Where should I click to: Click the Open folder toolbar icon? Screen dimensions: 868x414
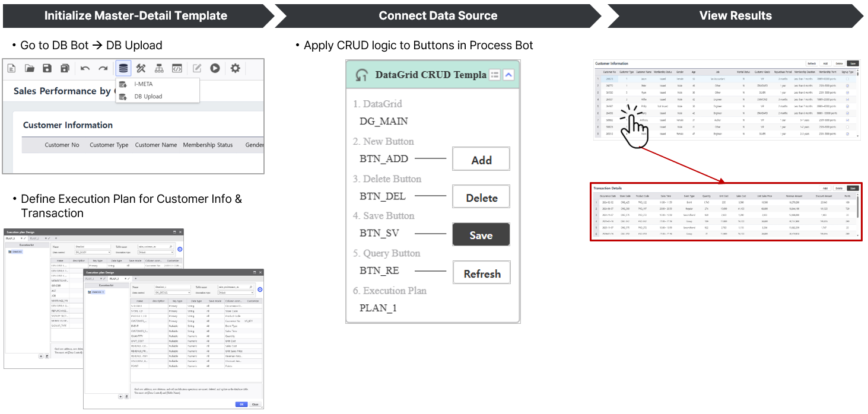pyautogui.click(x=29, y=68)
